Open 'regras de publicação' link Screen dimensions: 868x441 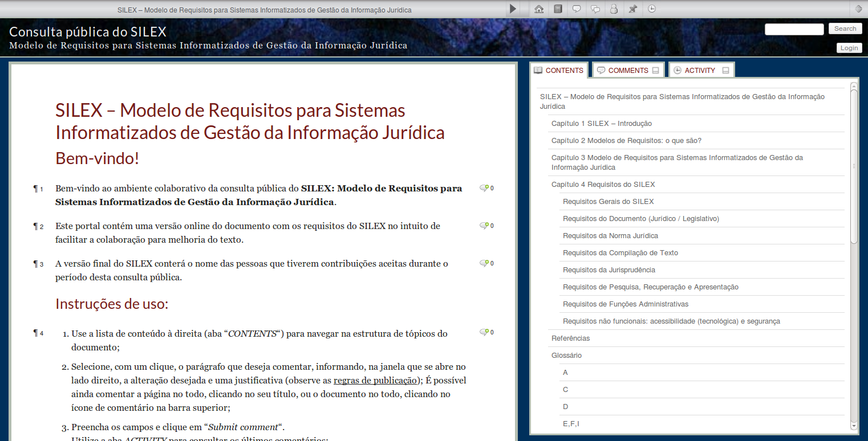[375, 381]
